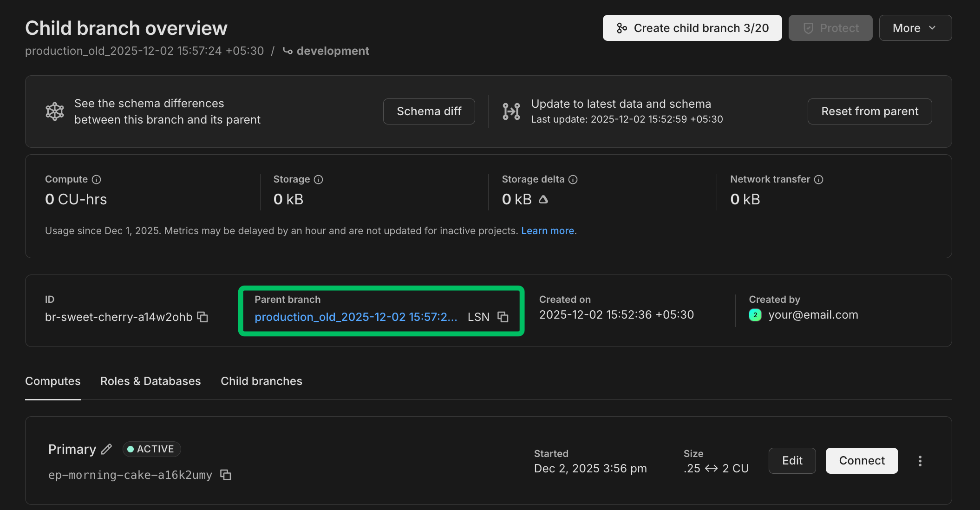This screenshot has width=980, height=510.
Task: Click the Reset from parent button
Action: 869,111
